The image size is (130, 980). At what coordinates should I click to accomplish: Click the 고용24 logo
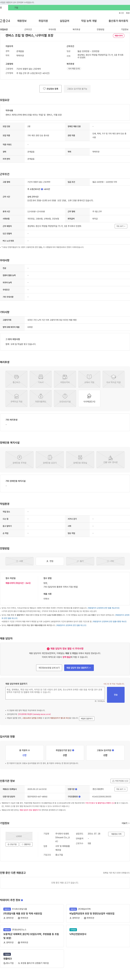pyautogui.click(x=5, y=21)
